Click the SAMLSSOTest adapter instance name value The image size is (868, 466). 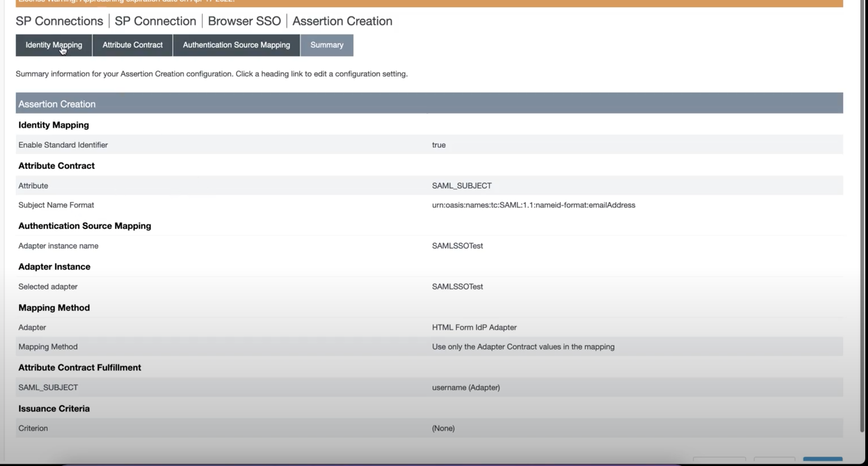point(458,246)
